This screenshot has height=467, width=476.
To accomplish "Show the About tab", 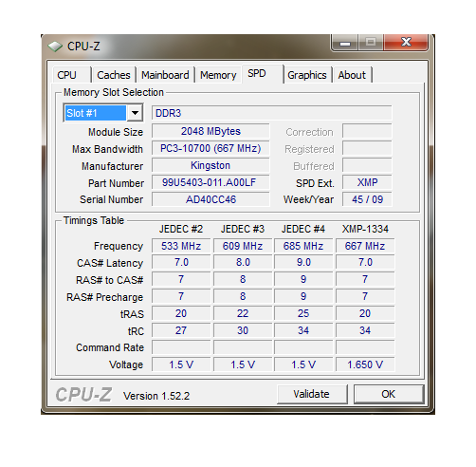I will point(352,75).
